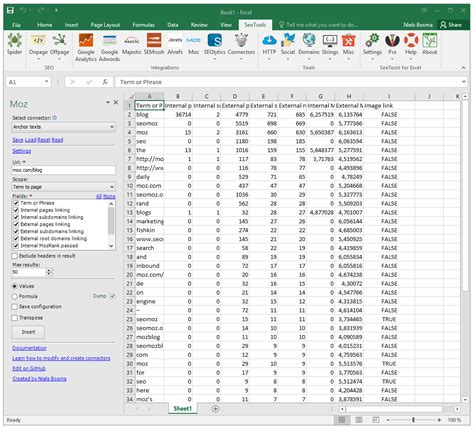The image size is (474, 428).
Task: Collapse the ribbon
Action: 463,68
